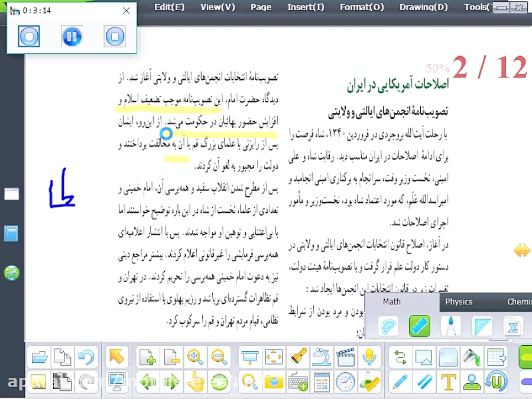Open the Drawing menu
Viewport: 532px width, 399px height.
423,7
